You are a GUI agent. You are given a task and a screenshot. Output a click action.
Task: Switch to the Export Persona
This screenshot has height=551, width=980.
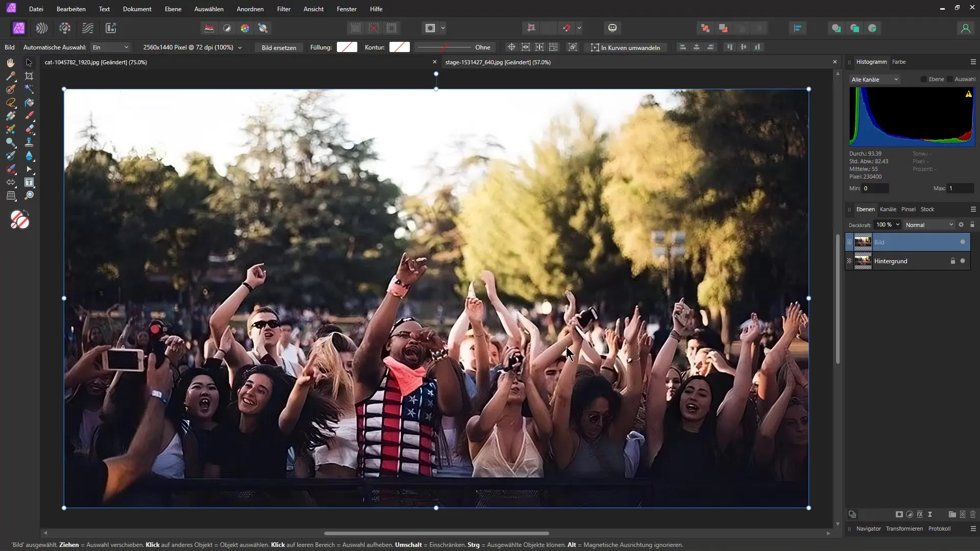click(111, 28)
